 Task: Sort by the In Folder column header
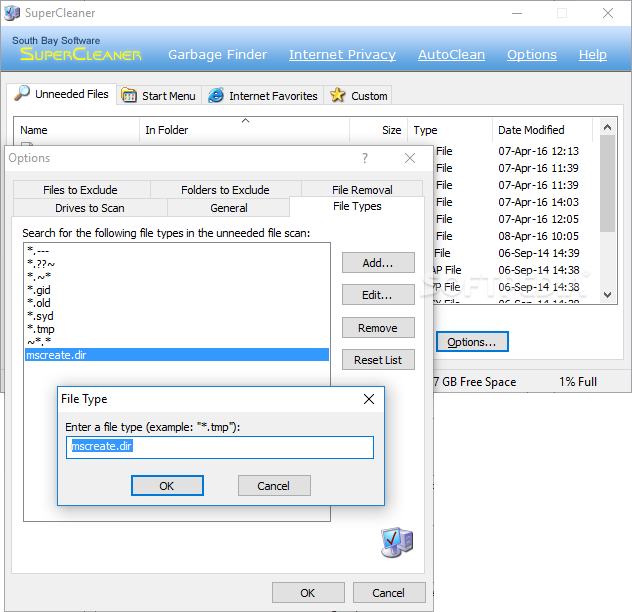tap(244, 130)
